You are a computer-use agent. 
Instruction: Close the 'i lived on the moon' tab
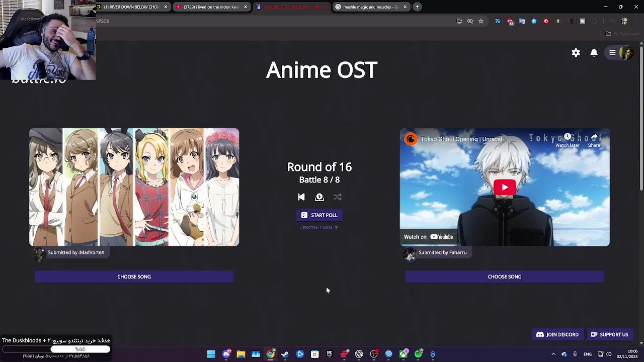coord(246,7)
